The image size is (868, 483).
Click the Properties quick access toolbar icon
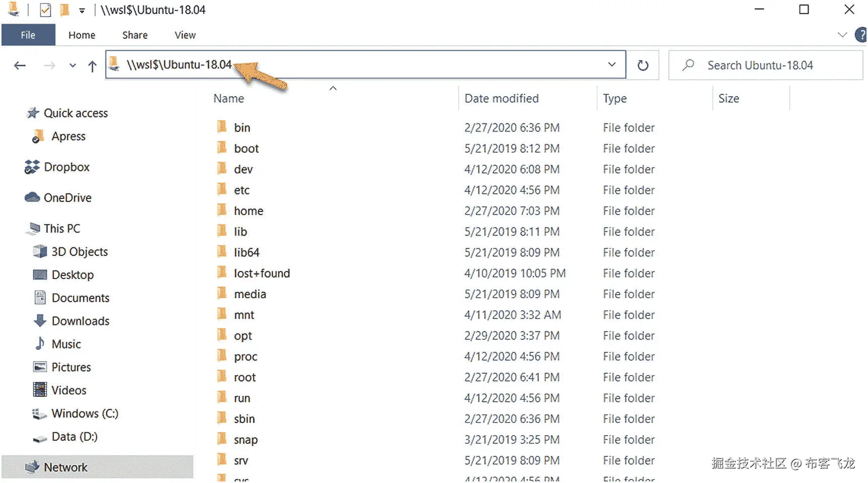point(45,10)
